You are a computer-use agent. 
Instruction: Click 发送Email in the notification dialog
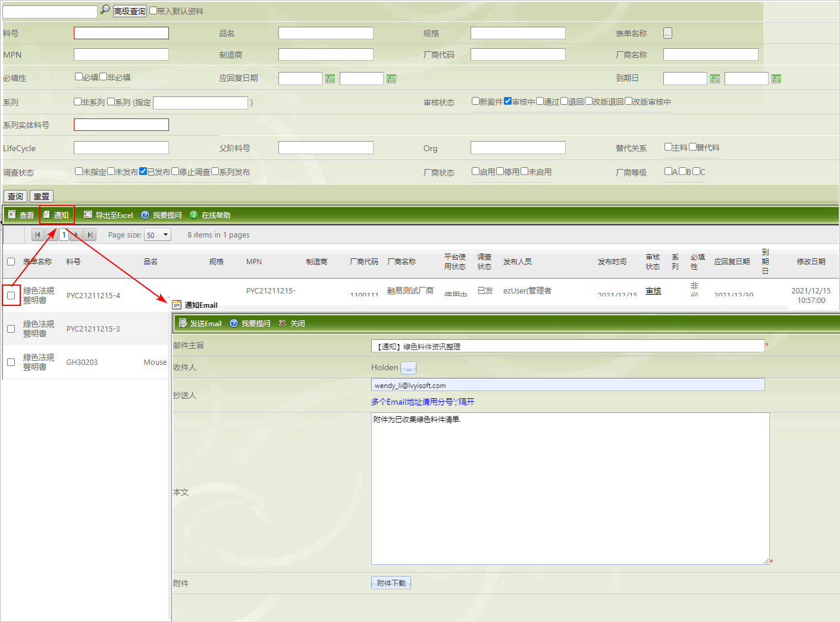[200, 323]
